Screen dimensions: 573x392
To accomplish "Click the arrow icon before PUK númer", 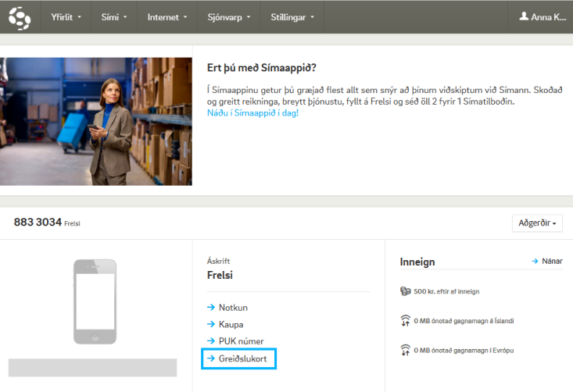I will click(x=211, y=341).
